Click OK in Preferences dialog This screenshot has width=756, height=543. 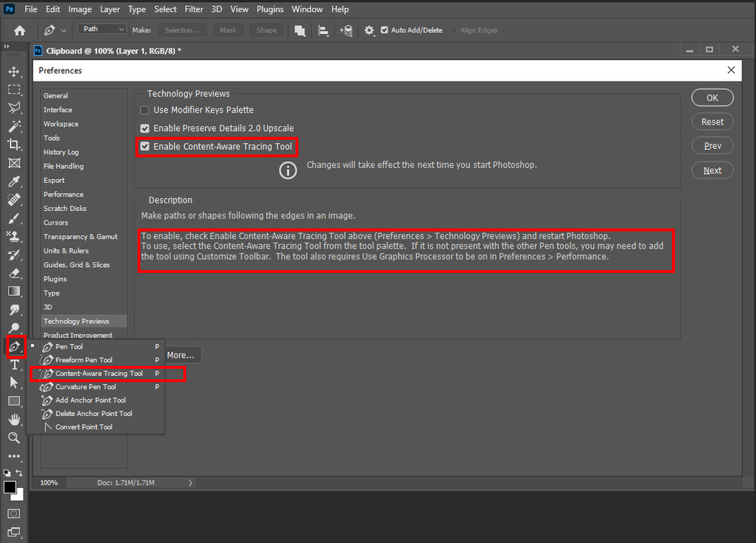(712, 98)
